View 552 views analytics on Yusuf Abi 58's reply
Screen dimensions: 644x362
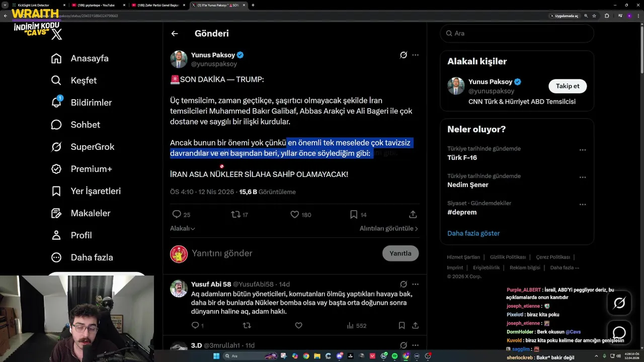click(356, 326)
